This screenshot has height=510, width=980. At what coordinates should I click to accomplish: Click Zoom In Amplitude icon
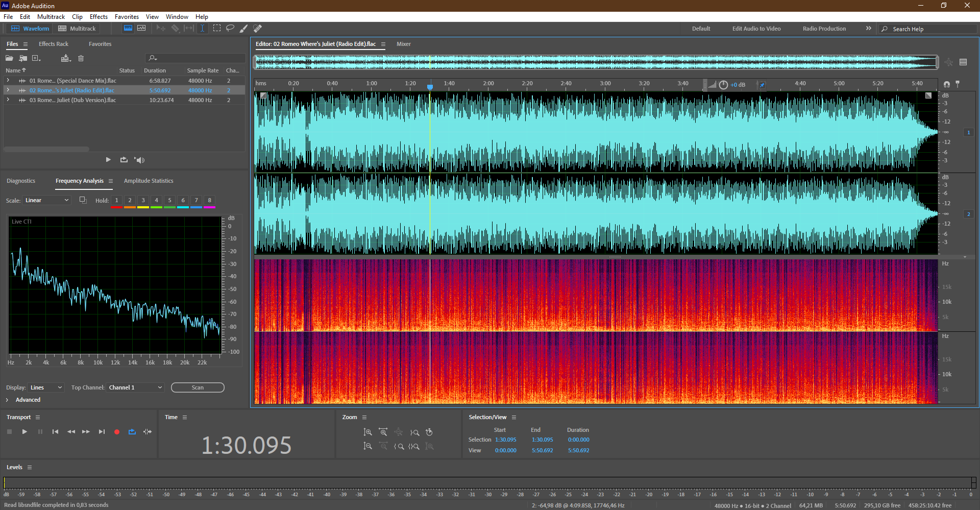pyautogui.click(x=367, y=432)
